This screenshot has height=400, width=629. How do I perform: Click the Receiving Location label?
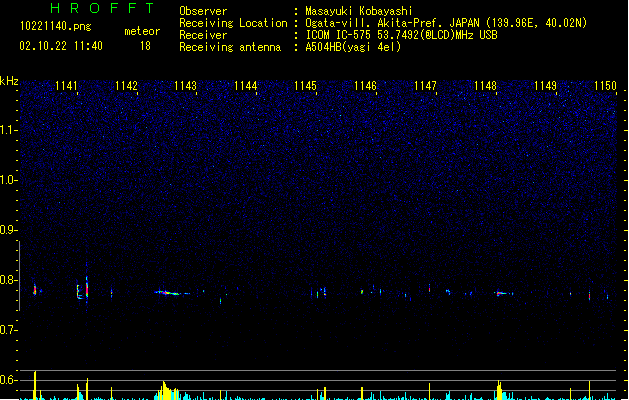233,23
